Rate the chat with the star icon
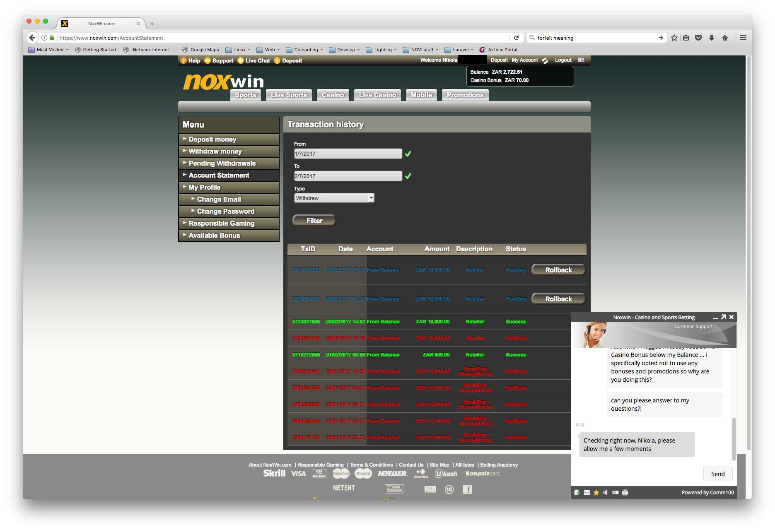 [596, 493]
